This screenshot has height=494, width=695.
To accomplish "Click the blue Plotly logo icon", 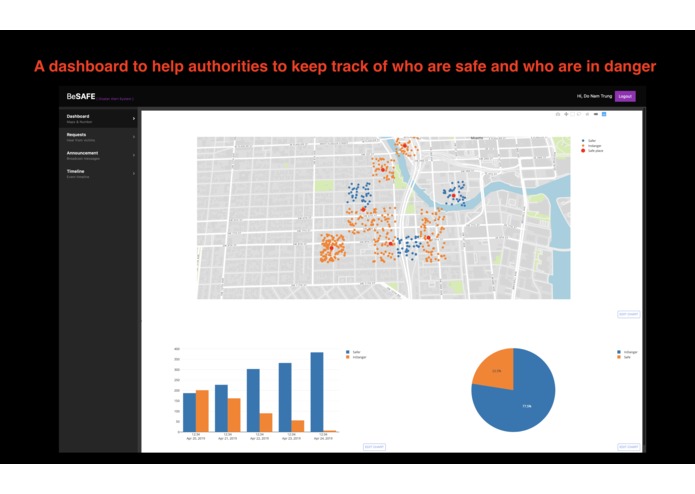I will tap(604, 114).
